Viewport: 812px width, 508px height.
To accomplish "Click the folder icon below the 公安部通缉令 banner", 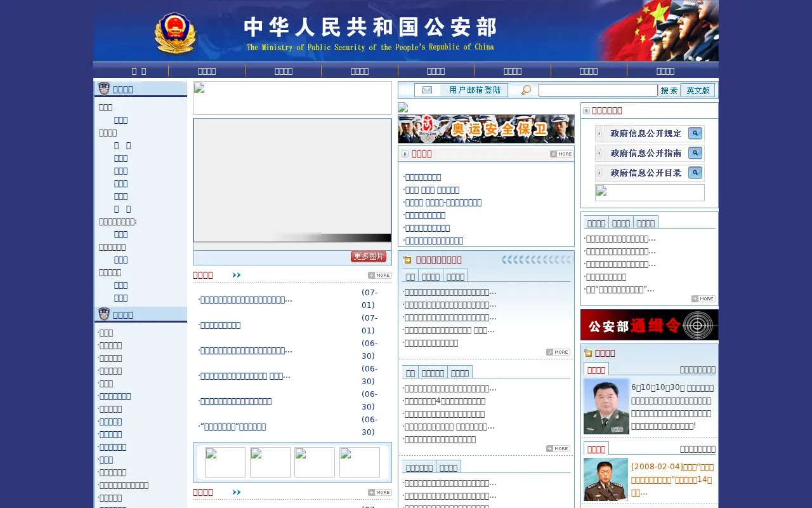I will coord(588,353).
